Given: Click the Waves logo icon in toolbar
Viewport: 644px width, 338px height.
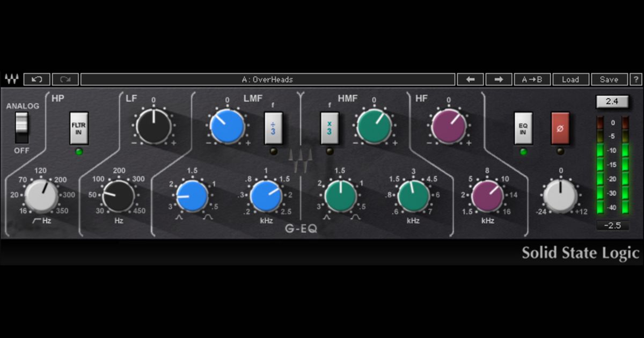Looking at the screenshot, I should [x=11, y=79].
